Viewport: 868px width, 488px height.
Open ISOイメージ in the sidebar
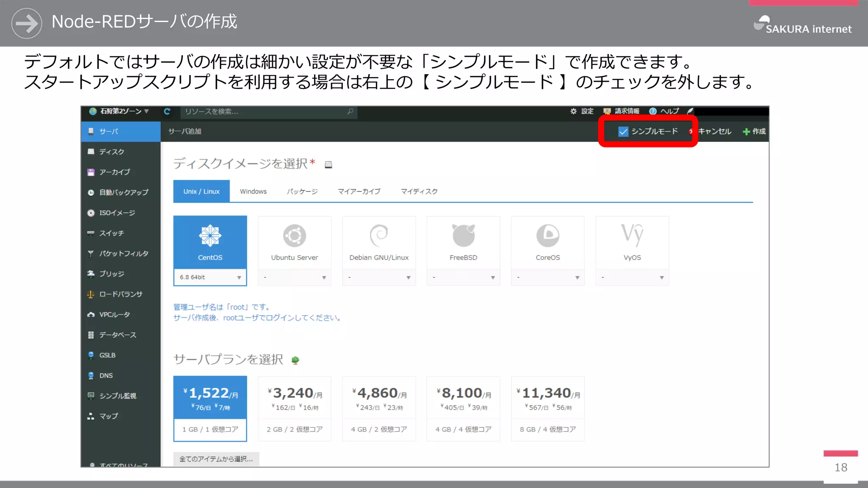click(x=121, y=213)
